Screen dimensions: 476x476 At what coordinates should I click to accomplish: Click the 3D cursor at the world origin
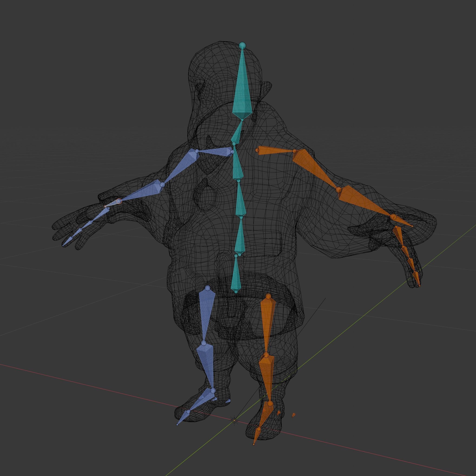(x=235, y=420)
